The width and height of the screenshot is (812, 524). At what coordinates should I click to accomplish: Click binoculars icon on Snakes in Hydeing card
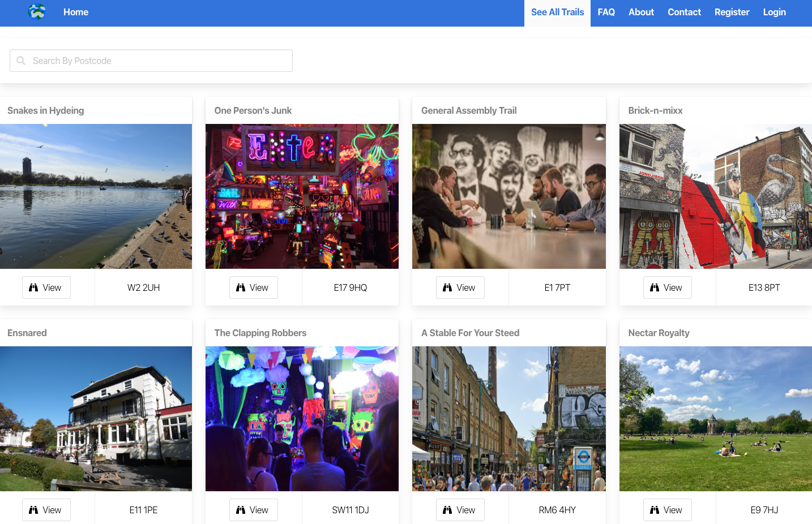33,287
